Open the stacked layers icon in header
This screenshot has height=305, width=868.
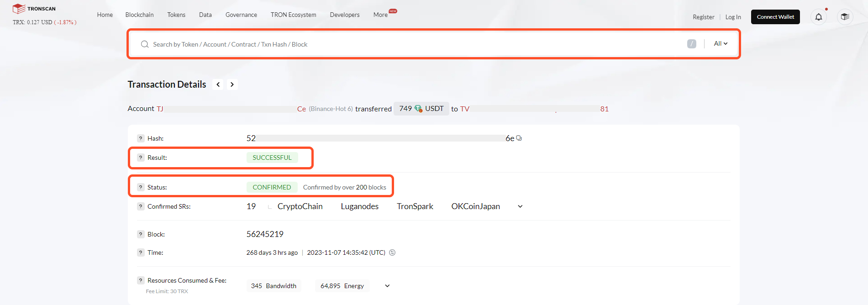[x=845, y=17]
